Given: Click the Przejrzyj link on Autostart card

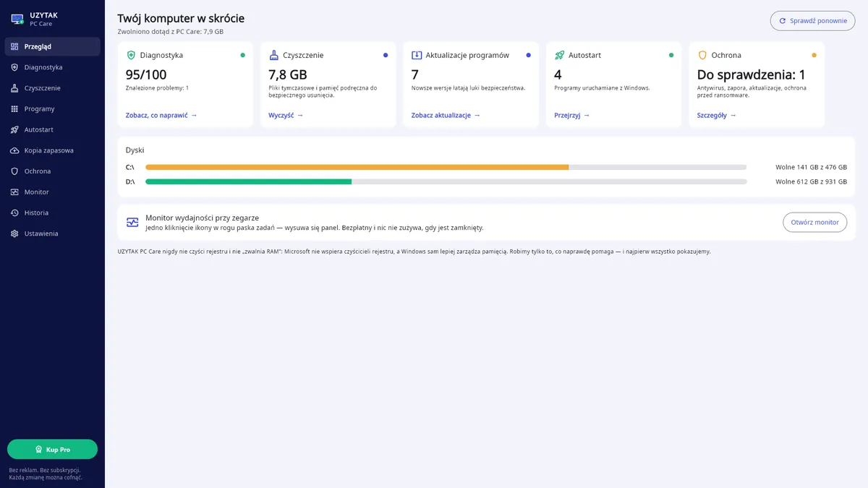Looking at the screenshot, I should (x=572, y=115).
